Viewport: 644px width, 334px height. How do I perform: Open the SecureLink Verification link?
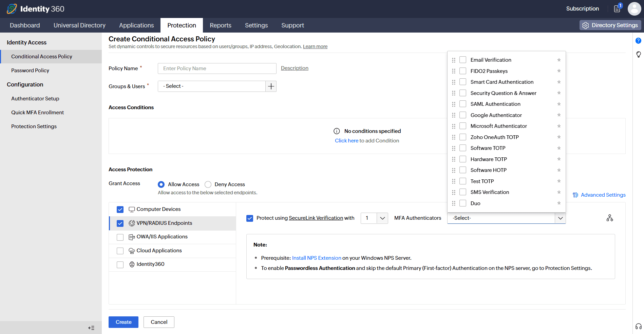(316, 218)
